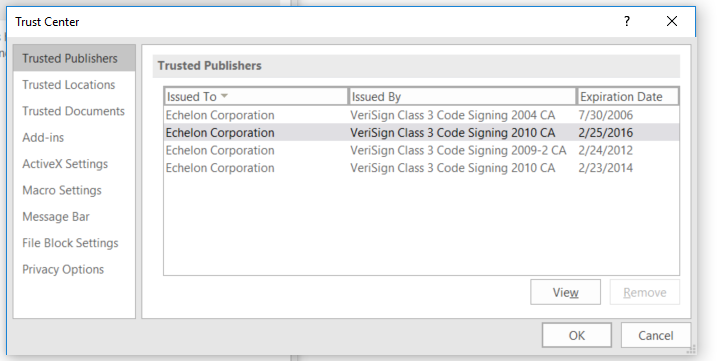718x361 pixels.
Task: Click the Remove button
Action: (x=645, y=292)
